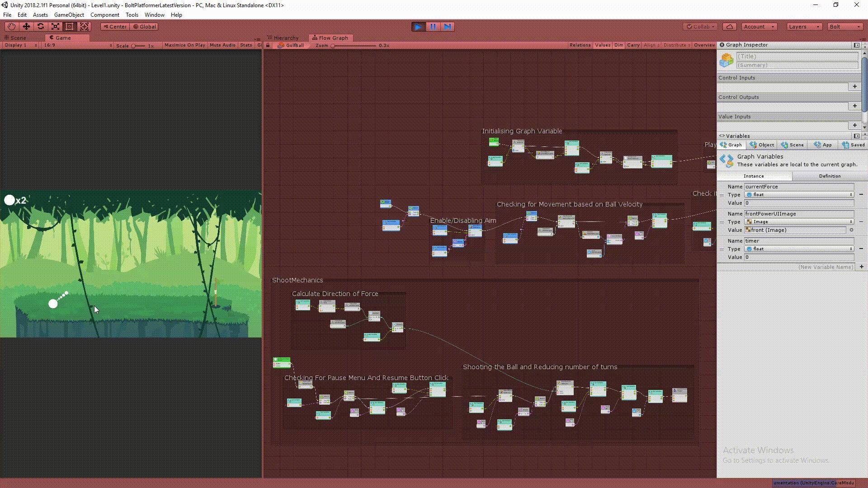Select the Move tool
Image resolution: width=868 pixels, height=488 pixels.
(x=26, y=27)
